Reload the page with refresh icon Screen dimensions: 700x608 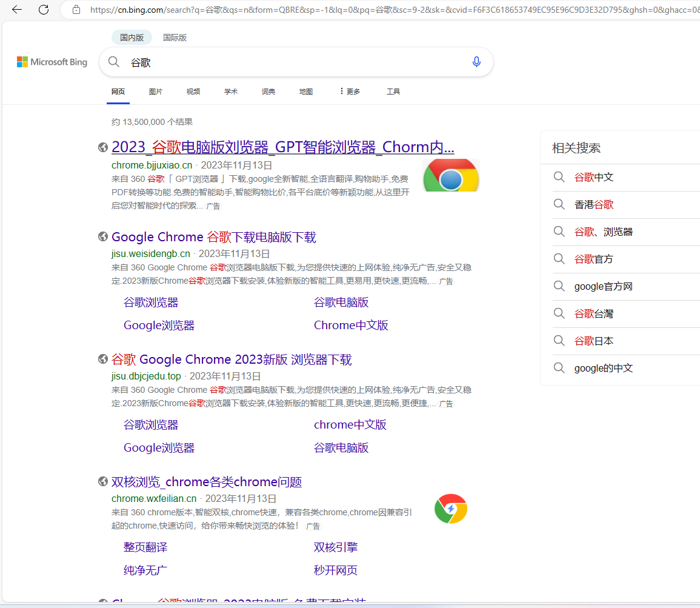pos(44,9)
